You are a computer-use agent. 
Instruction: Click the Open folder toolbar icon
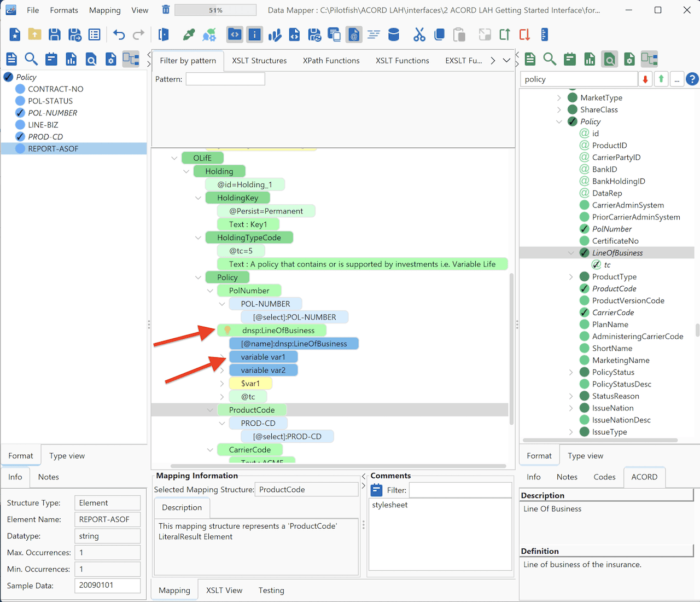[x=34, y=34]
